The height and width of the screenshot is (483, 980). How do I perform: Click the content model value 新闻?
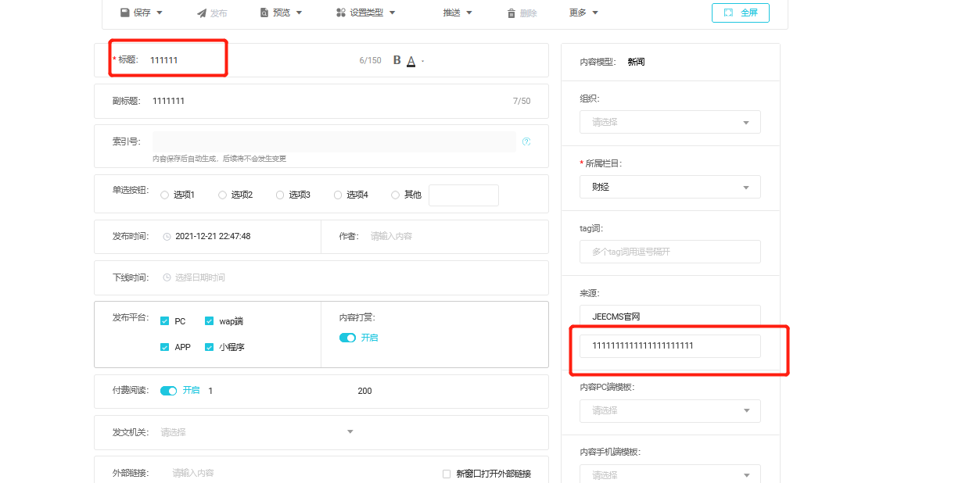coord(636,62)
